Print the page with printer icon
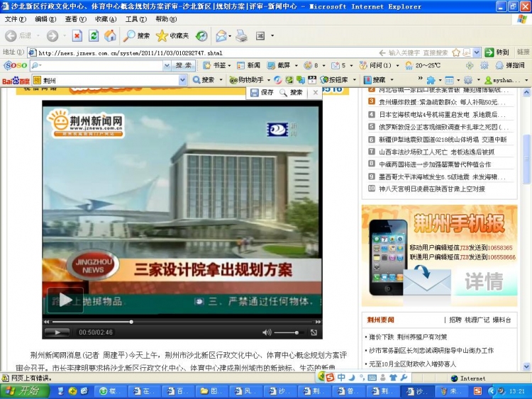This screenshot has width=532, height=399. [242, 35]
